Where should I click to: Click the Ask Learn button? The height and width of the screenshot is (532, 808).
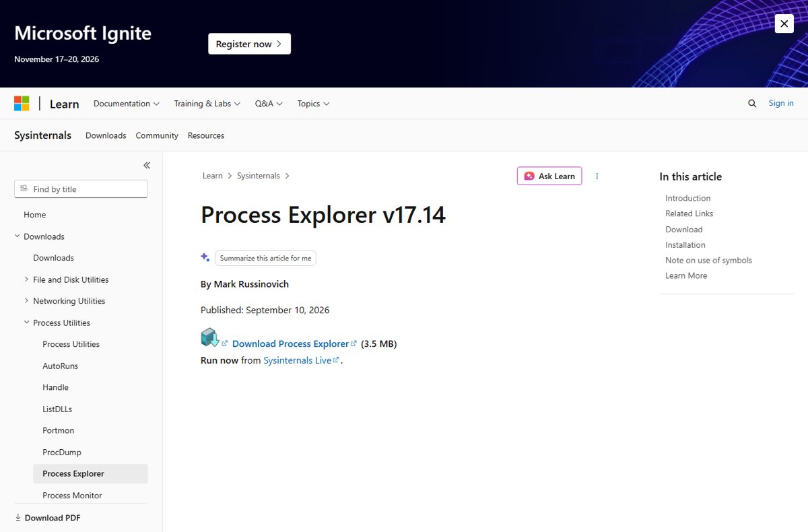point(549,176)
